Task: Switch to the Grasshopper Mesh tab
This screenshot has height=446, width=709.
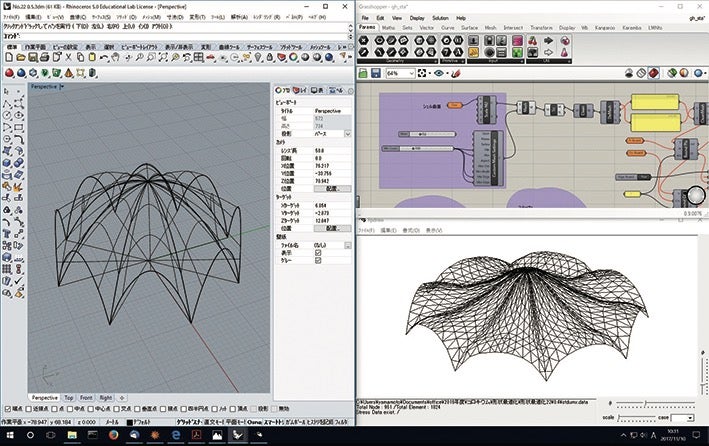Action: [x=490, y=28]
